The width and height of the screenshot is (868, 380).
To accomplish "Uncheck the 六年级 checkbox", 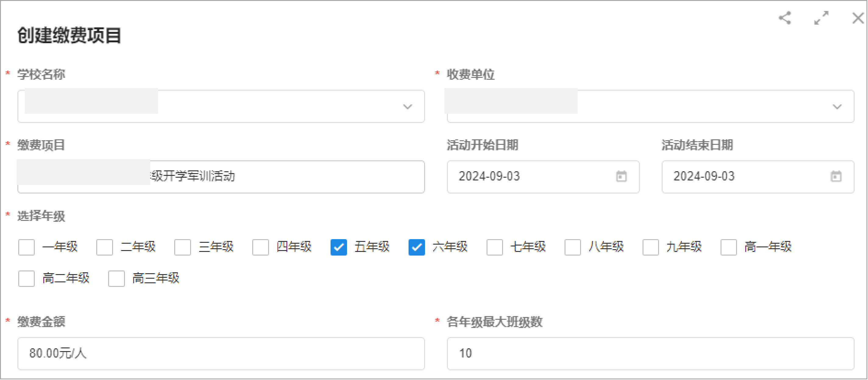I will point(416,247).
